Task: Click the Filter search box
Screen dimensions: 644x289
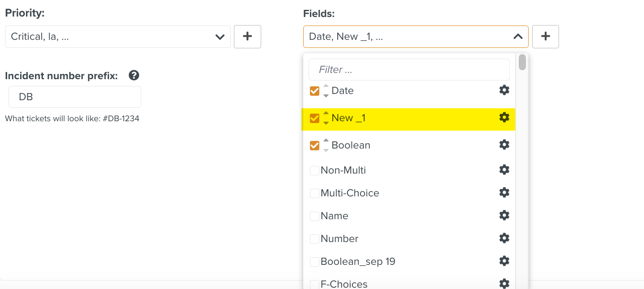Action: click(x=409, y=70)
